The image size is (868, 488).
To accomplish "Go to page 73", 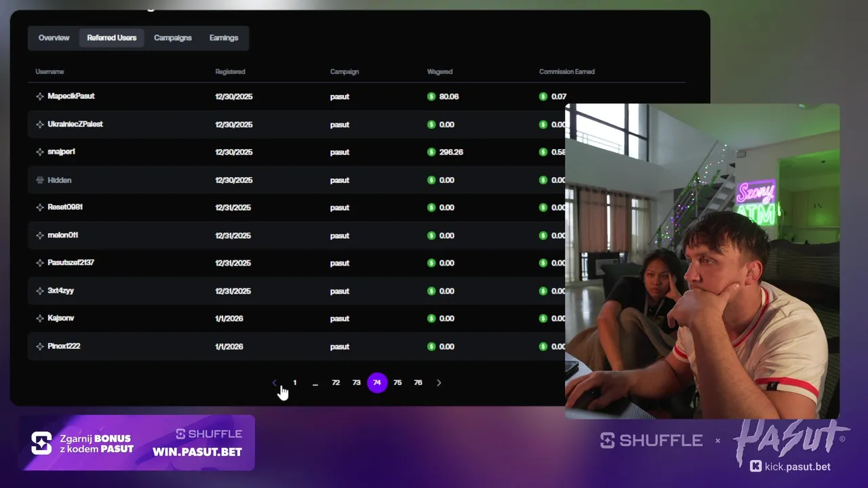I will tap(357, 383).
